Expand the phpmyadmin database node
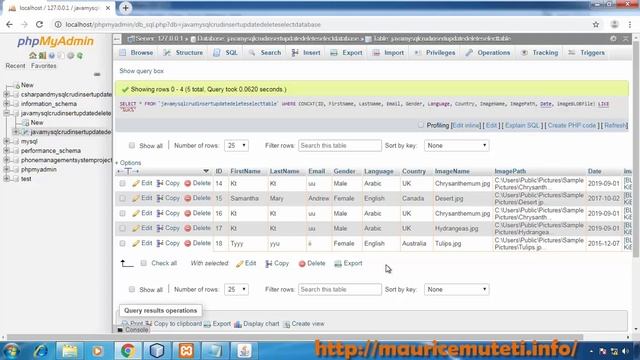The image size is (640, 360). pyautogui.click(x=7, y=169)
